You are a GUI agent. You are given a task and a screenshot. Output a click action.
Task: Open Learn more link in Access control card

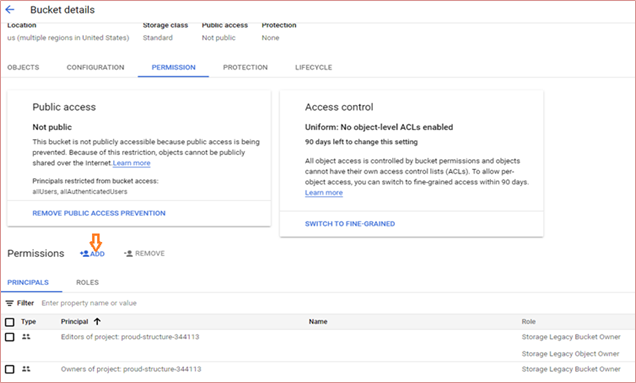click(x=324, y=193)
